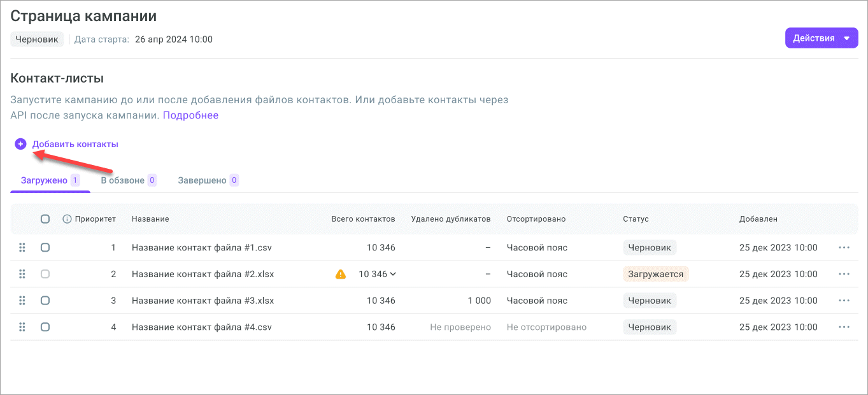Viewport: 868px width, 395px height.
Task: Open the Действия dropdown
Action: click(821, 38)
